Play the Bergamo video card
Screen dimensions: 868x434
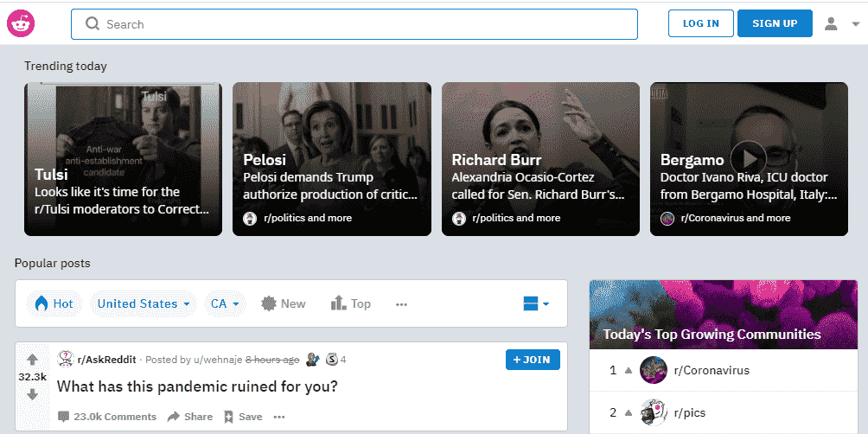[748, 159]
